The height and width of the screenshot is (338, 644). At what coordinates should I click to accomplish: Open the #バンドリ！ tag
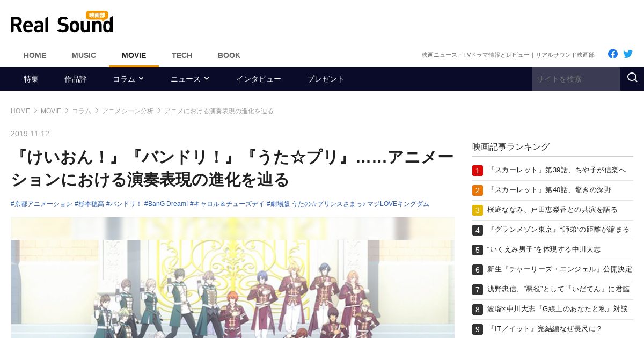(x=124, y=204)
